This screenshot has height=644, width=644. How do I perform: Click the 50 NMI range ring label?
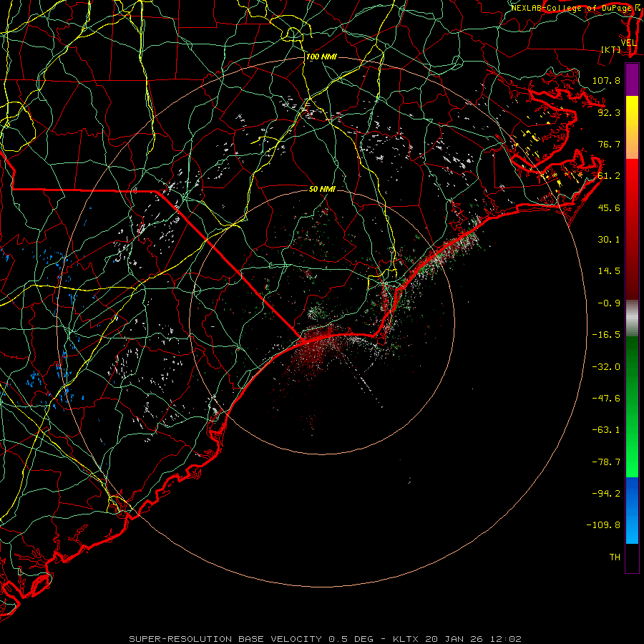pyautogui.click(x=322, y=189)
